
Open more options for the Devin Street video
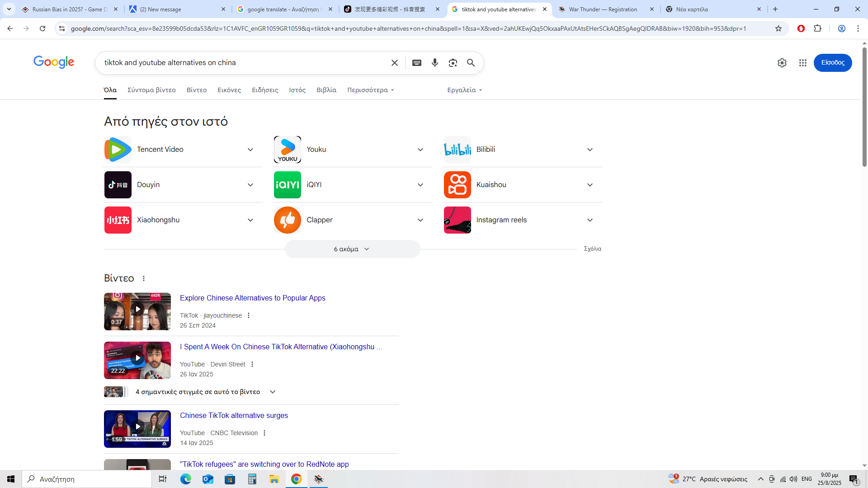pos(252,364)
